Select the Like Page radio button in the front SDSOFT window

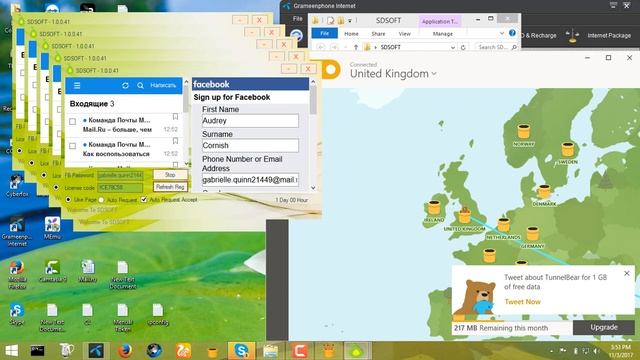(68, 200)
